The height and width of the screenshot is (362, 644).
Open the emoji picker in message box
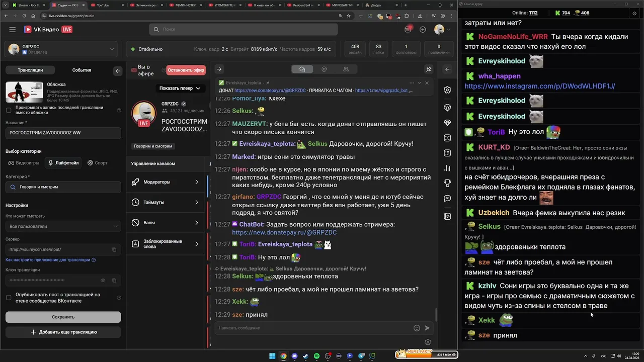coord(417,328)
